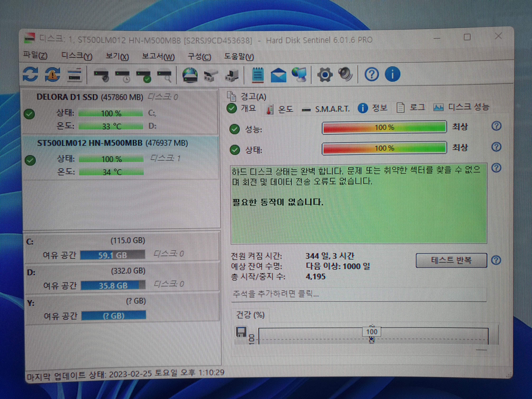Start the extended self-test disk icon with clock
The height and width of the screenshot is (399, 532).
point(123,76)
